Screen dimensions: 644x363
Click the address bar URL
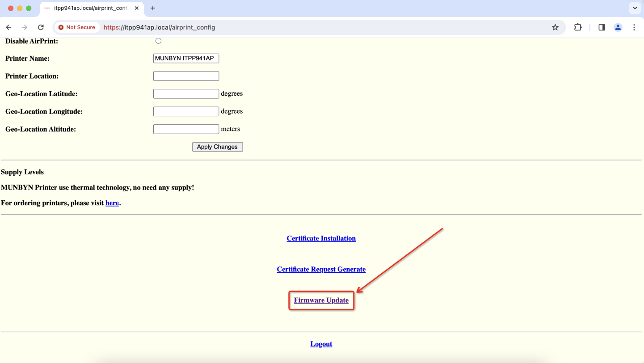click(x=160, y=27)
